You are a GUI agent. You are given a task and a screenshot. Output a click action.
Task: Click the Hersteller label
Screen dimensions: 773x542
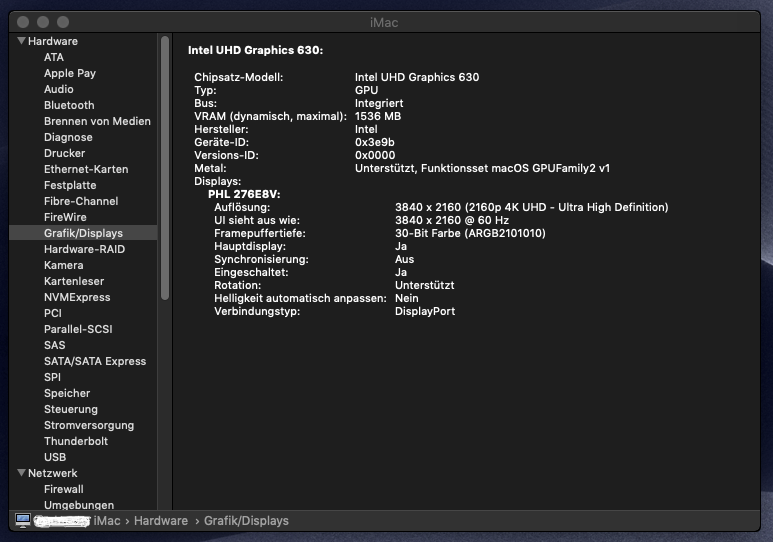coord(221,129)
